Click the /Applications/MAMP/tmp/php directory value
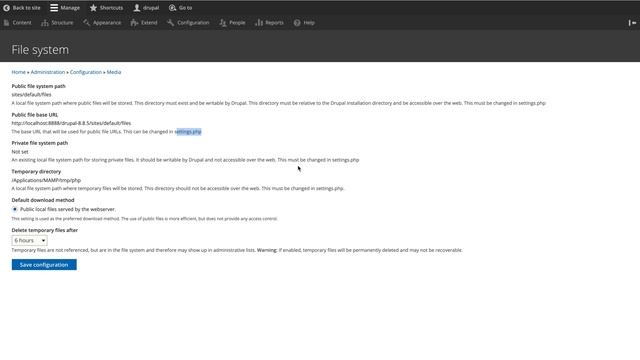Screen dimensions: 640x360 click(x=46, y=180)
